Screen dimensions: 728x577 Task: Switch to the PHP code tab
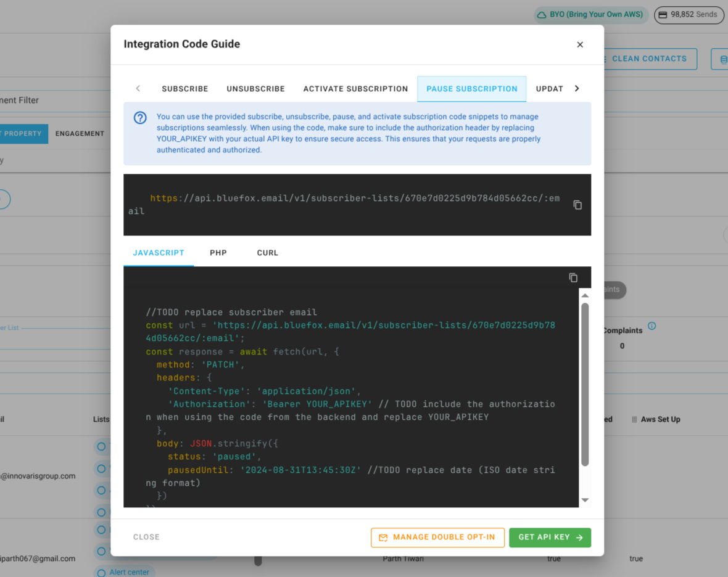[218, 253]
